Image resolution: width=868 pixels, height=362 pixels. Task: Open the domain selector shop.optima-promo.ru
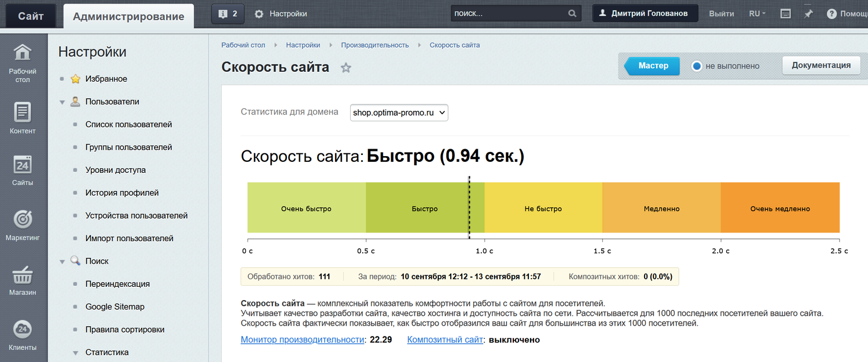click(x=399, y=113)
